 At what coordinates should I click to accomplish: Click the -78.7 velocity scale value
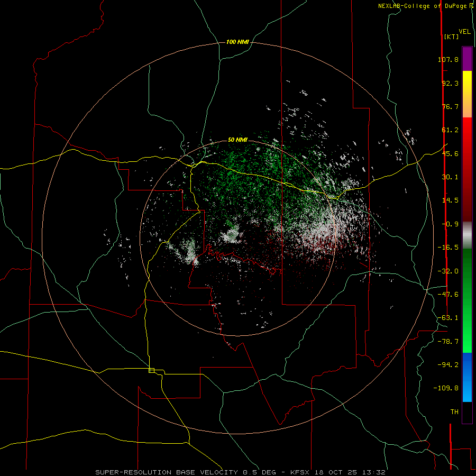coord(448,342)
